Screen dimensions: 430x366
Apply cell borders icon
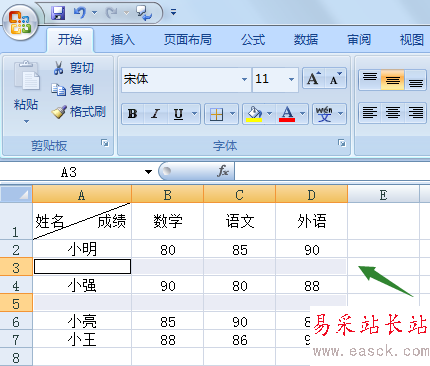216,114
